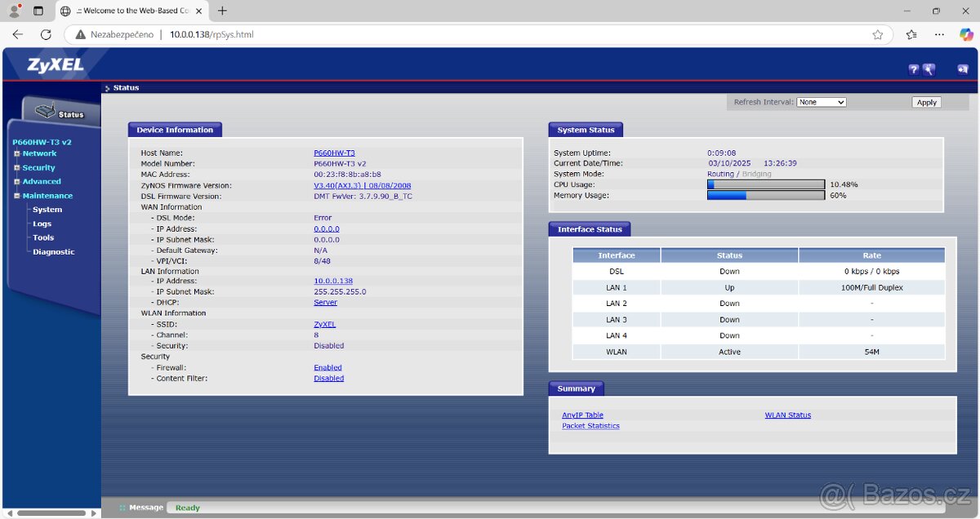This screenshot has height=519, width=980.
Task: Open the AnyIP Table link
Action: tap(582, 415)
